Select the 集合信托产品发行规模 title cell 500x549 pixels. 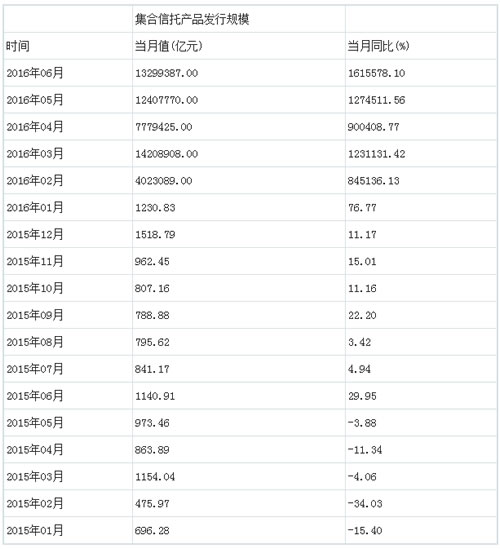[x=192, y=19]
